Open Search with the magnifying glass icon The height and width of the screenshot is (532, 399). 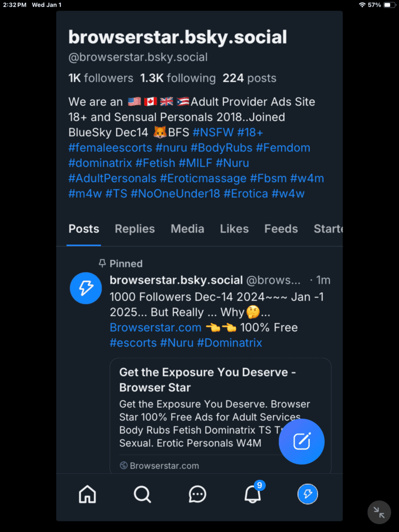142,494
